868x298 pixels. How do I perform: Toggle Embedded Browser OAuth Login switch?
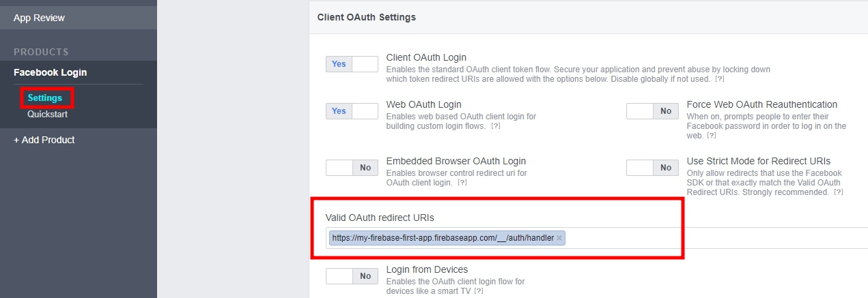click(x=352, y=168)
